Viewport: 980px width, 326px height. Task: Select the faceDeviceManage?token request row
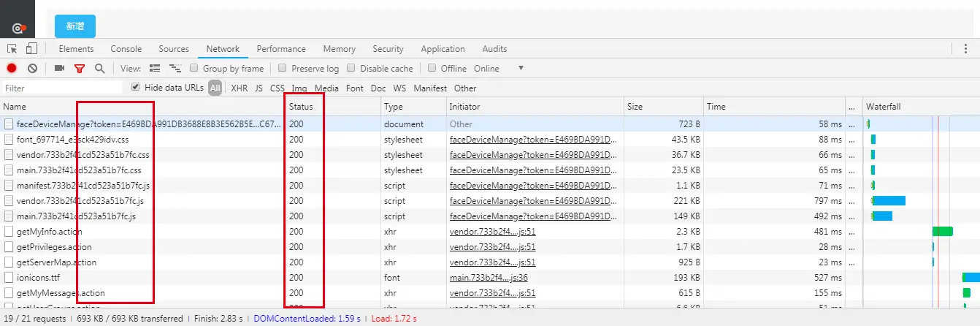coord(490,124)
